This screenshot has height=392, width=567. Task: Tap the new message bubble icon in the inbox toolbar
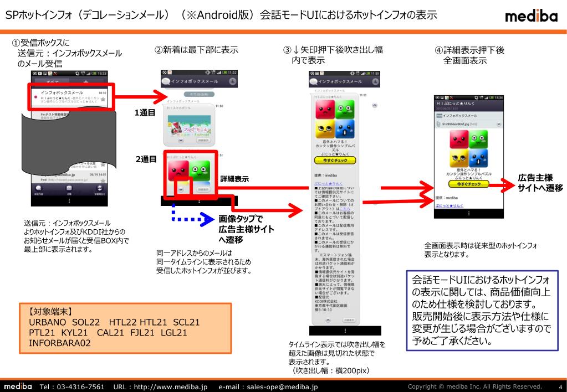click(x=39, y=188)
